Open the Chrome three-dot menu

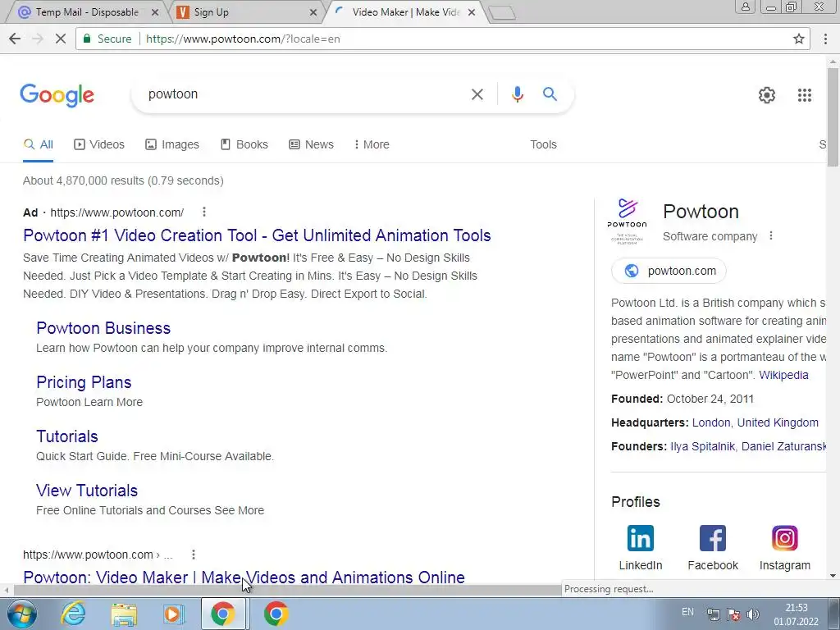(825, 39)
